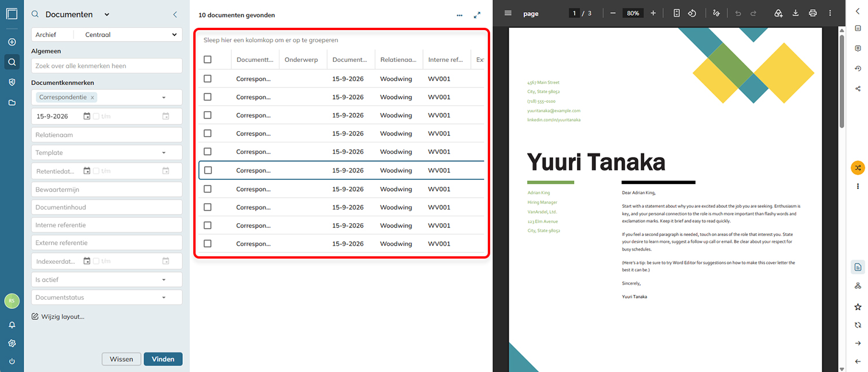Click the PDF fit to page icon
Screen dimensions: 868x372
pos(676,13)
